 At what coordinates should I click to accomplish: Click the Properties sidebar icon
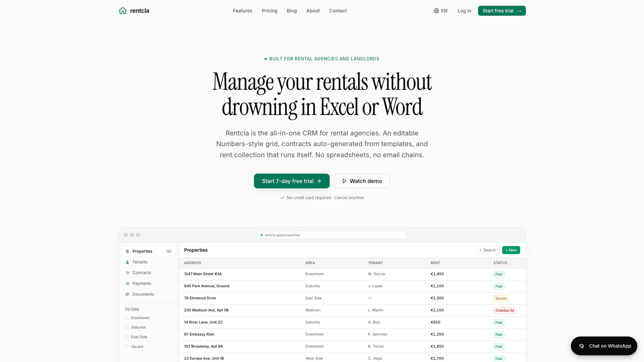pyautogui.click(x=127, y=251)
